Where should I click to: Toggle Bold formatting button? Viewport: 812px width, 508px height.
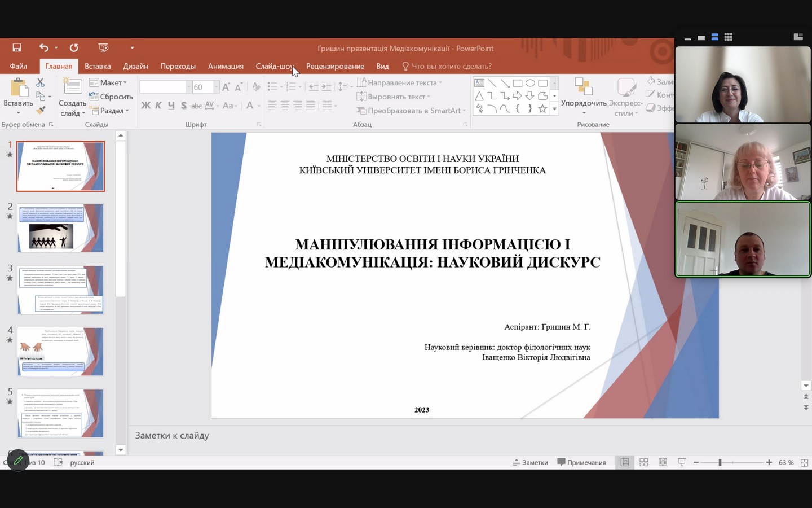tap(145, 106)
